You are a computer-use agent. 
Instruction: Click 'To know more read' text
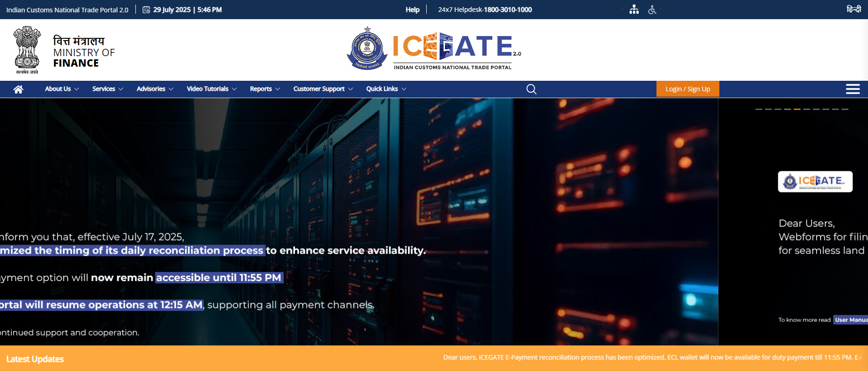click(x=804, y=320)
